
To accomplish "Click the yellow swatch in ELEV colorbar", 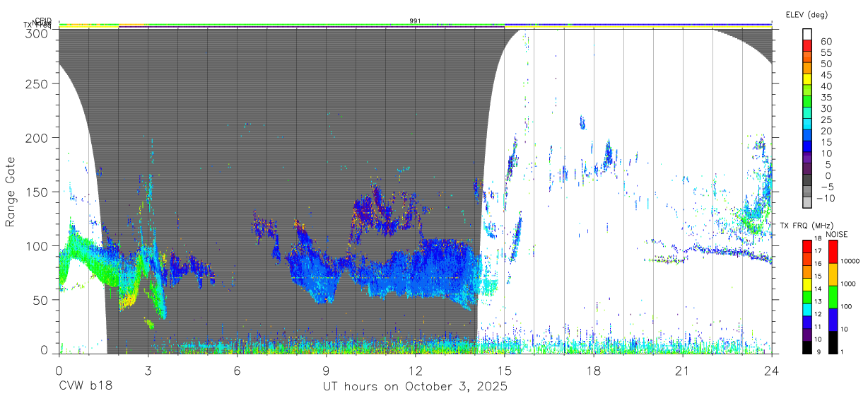I will pos(808,79).
